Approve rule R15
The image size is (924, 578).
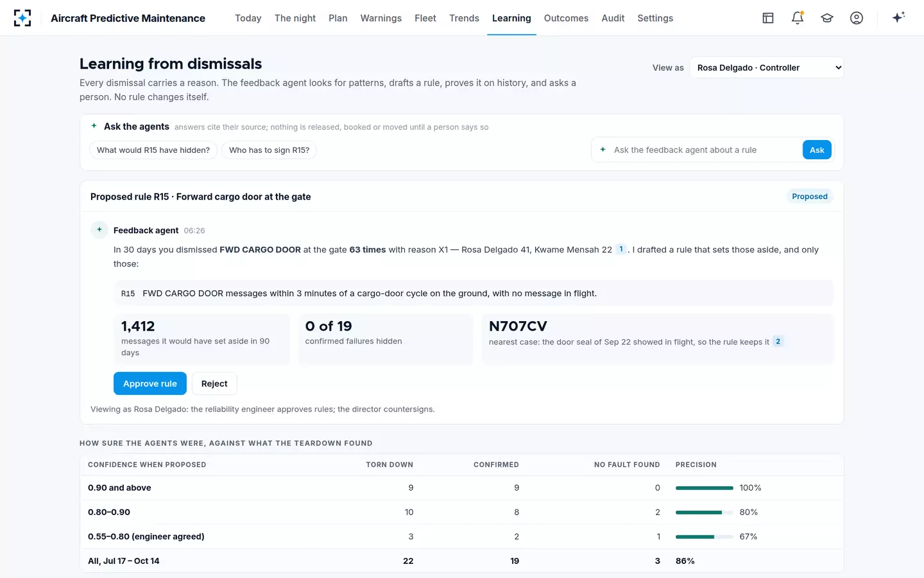[x=150, y=383]
